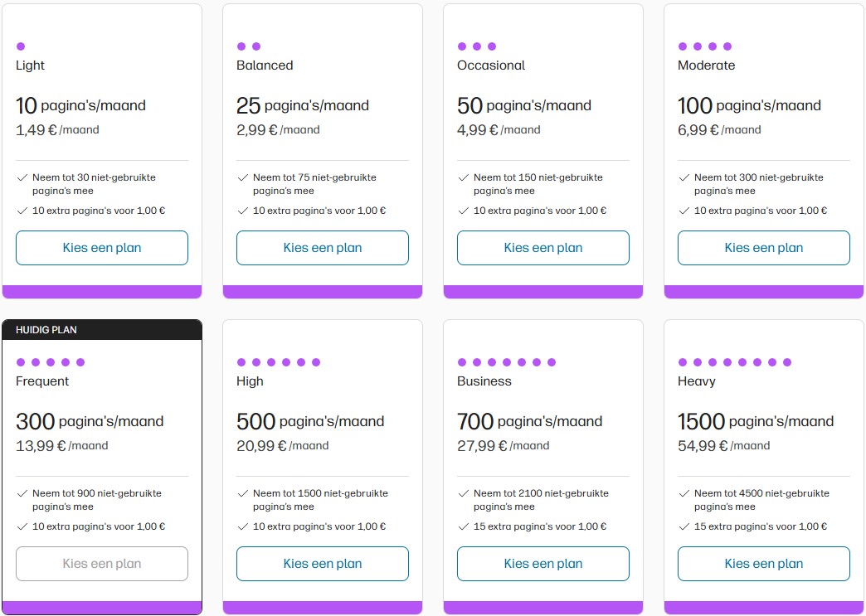Click the checkmark next to 'Neem tot 900'
Image resolution: width=866 pixels, height=616 pixels.
[22, 493]
